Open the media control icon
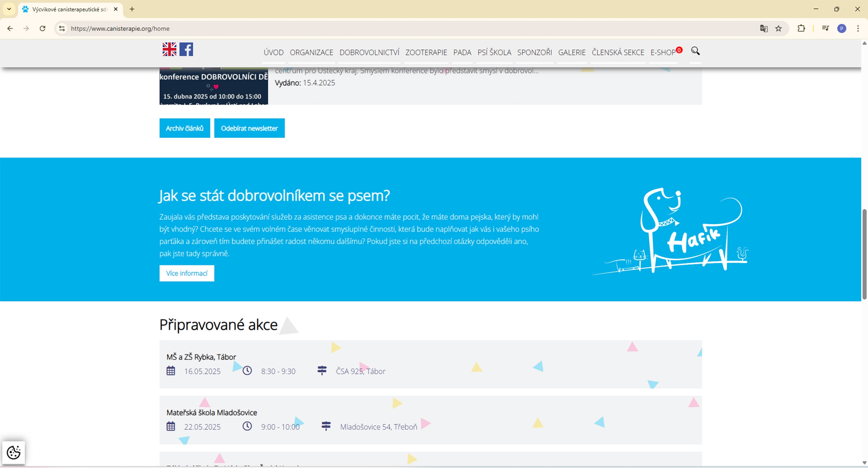This screenshot has height=468, width=868. [x=826, y=28]
